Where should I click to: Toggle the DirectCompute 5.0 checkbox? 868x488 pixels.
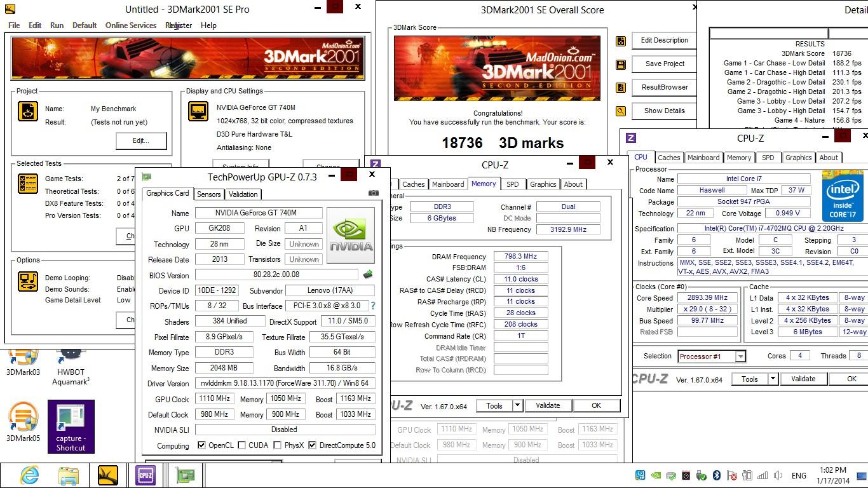click(x=312, y=445)
